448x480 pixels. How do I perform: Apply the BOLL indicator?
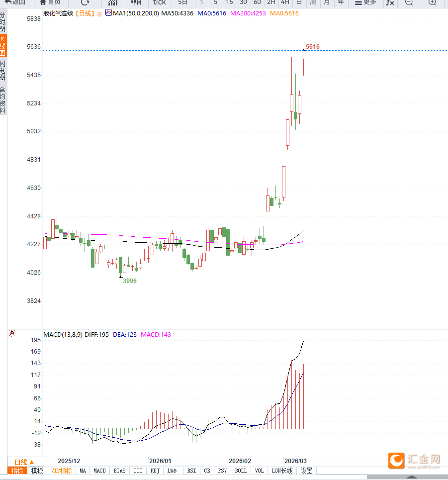coord(241,471)
